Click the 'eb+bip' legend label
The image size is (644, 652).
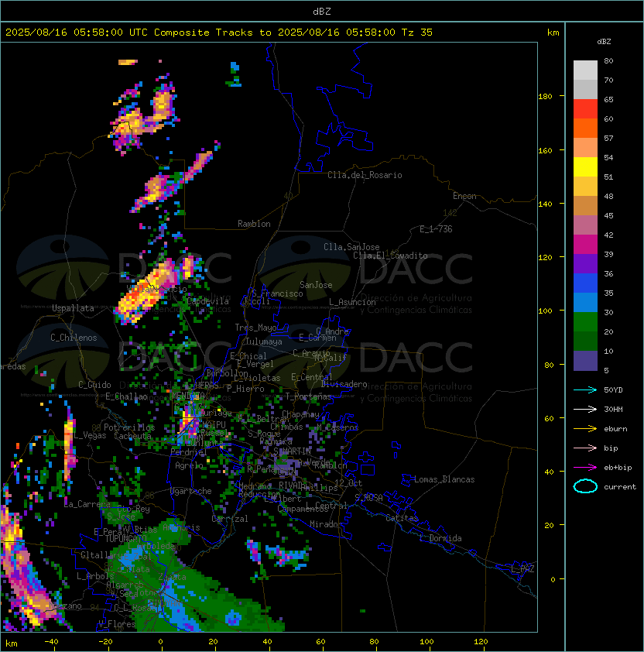(618, 468)
